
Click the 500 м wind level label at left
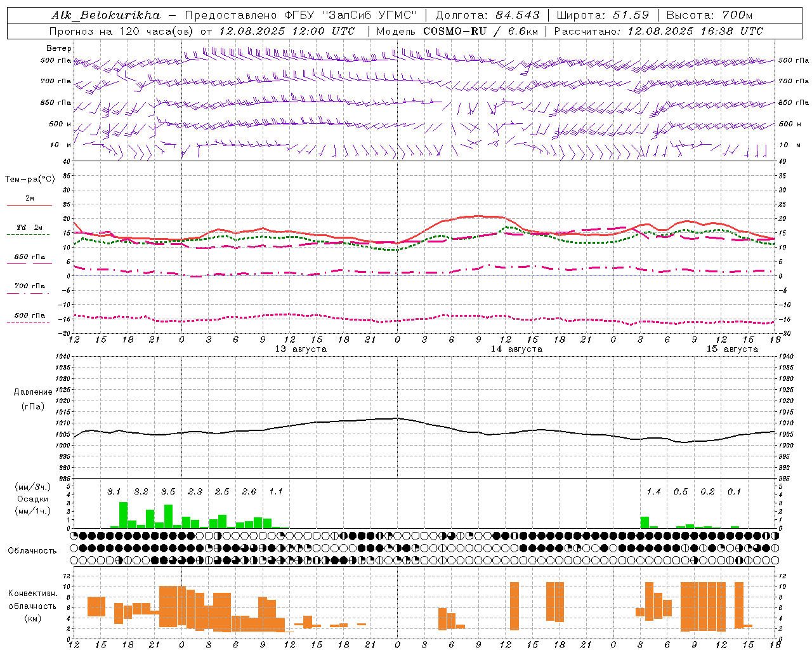[60, 124]
